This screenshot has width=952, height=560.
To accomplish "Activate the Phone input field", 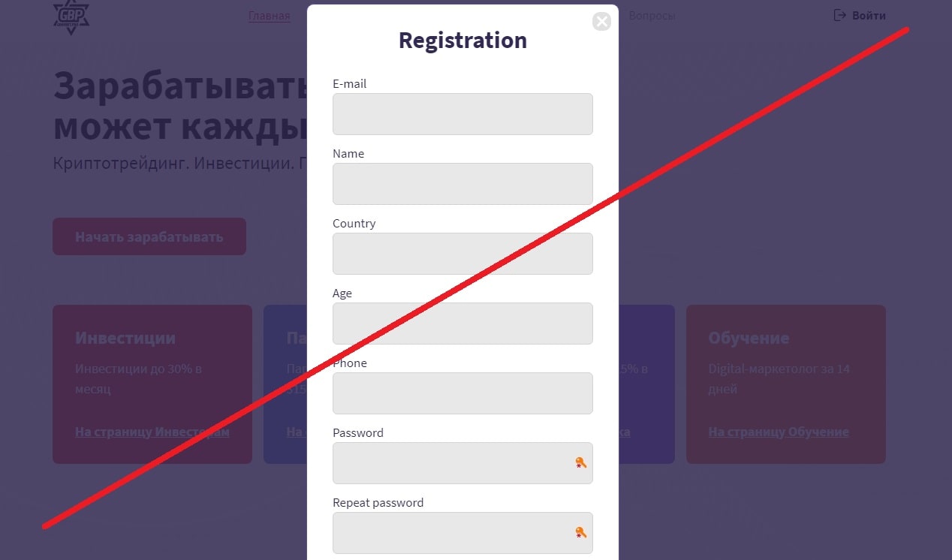I will 462,393.
